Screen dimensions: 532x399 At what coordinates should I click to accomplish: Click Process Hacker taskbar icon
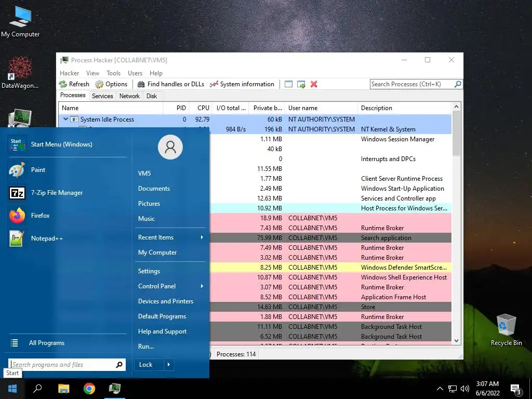tap(115, 389)
